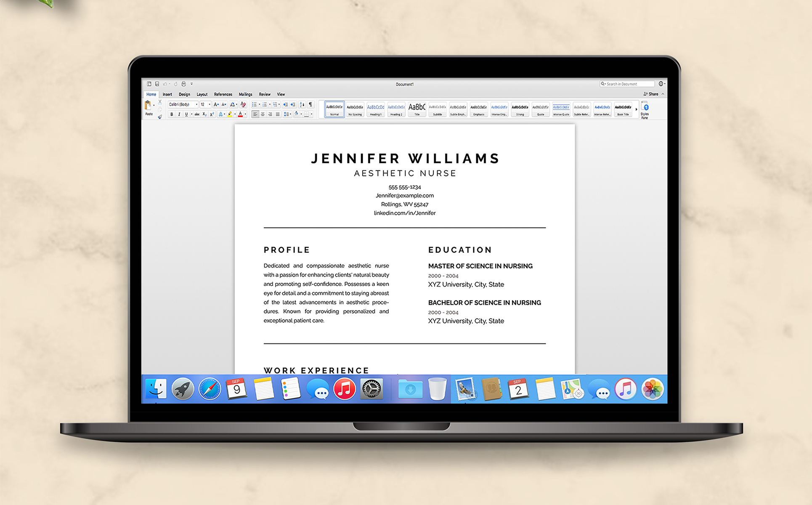Expand the styles gallery arrow
Image resolution: width=812 pixels, height=505 pixels.
[x=636, y=109]
